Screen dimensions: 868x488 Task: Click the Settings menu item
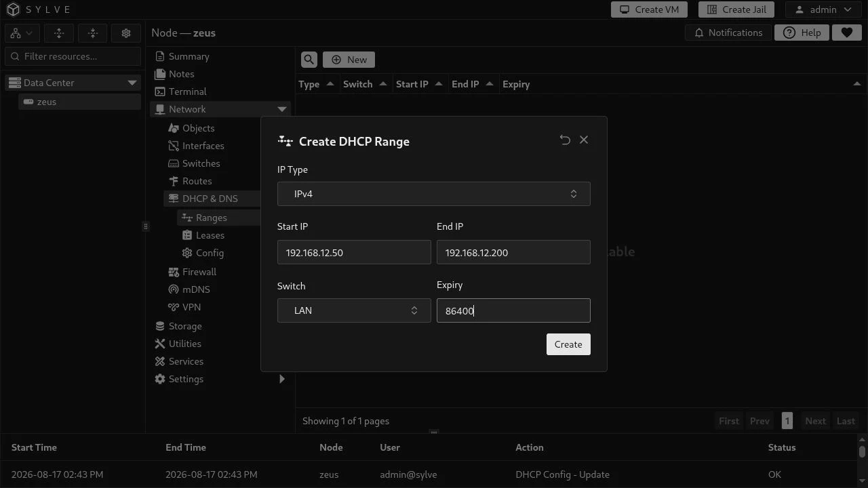coord(186,379)
